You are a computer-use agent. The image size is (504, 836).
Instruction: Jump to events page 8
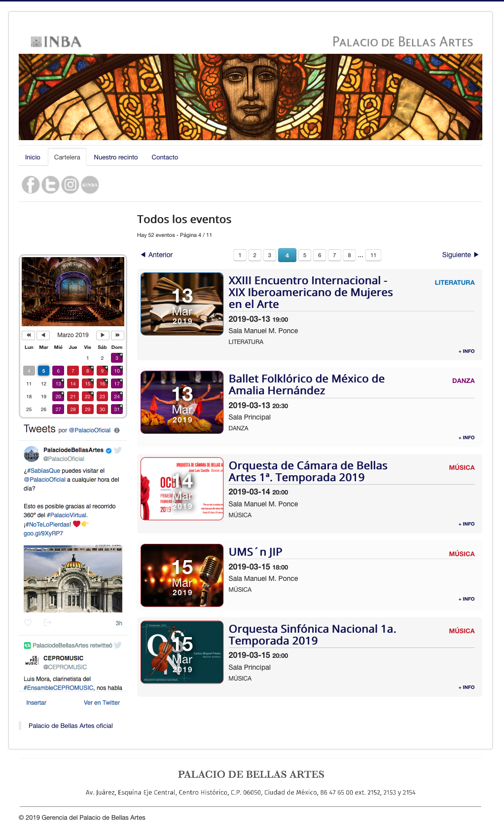(349, 255)
